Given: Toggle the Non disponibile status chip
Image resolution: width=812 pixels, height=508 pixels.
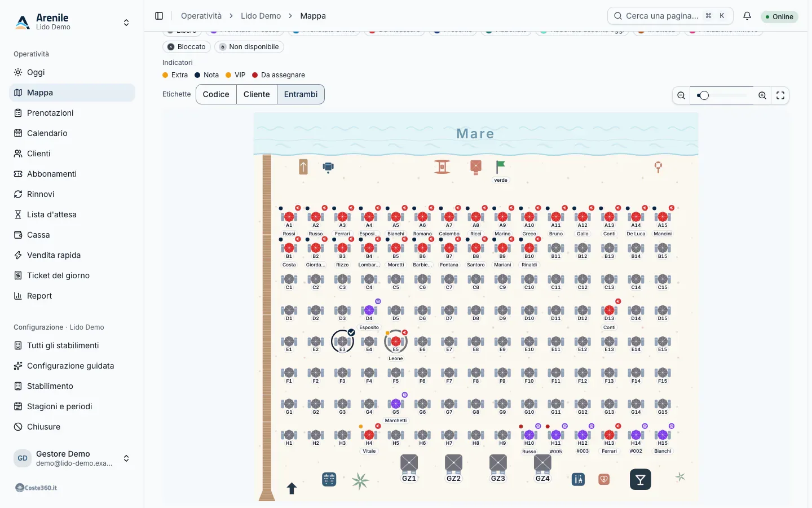Looking at the screenshot, I should pyautogui.click(x=249, y=47).
